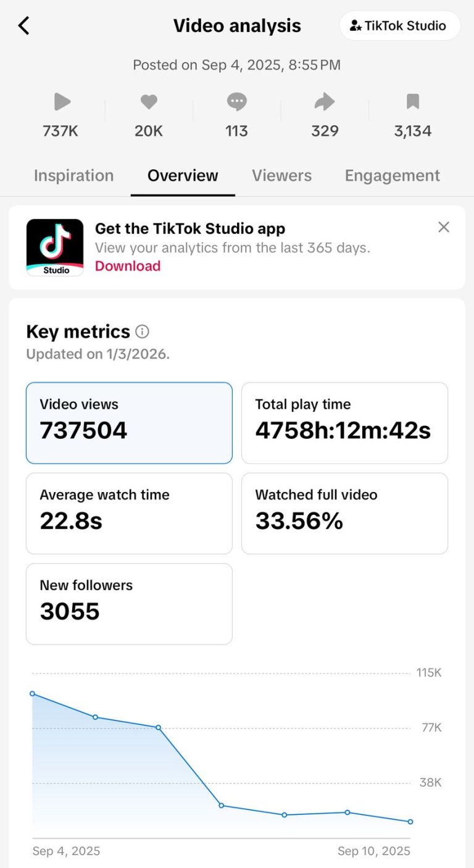The height and width of the screenshot is (868, 474).
Task: Select the Average watch time card
Action: 129,514
